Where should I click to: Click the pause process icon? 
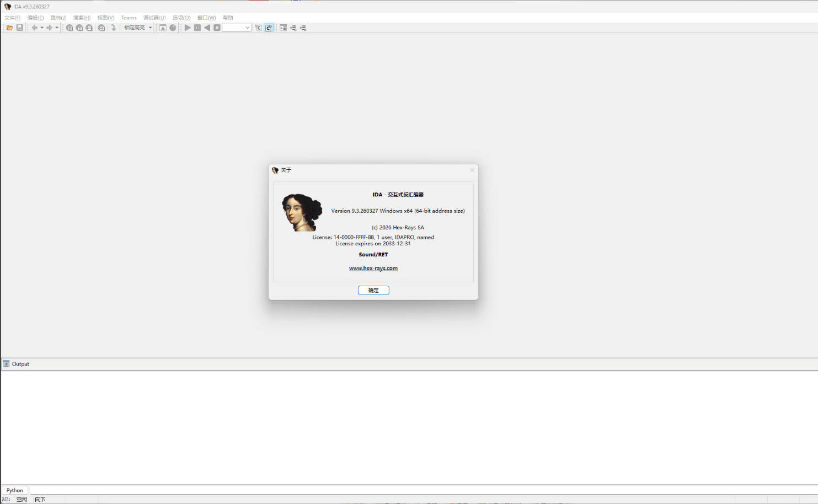click(197, 28)
